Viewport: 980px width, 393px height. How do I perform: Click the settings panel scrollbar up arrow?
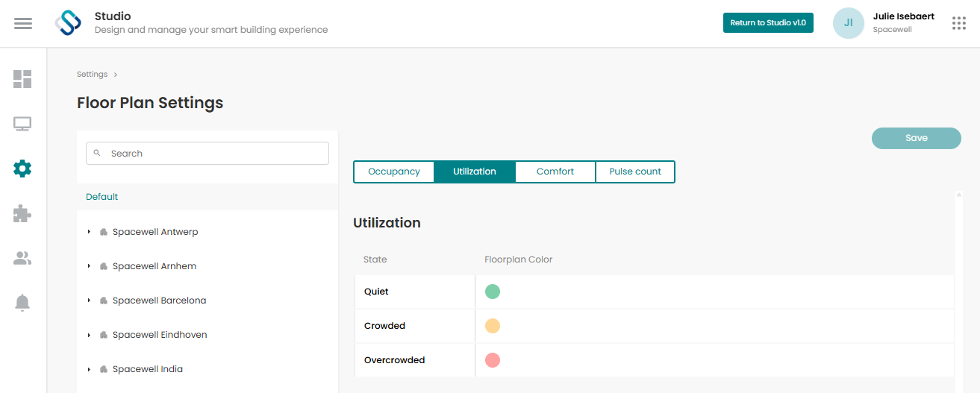(958, 195)
